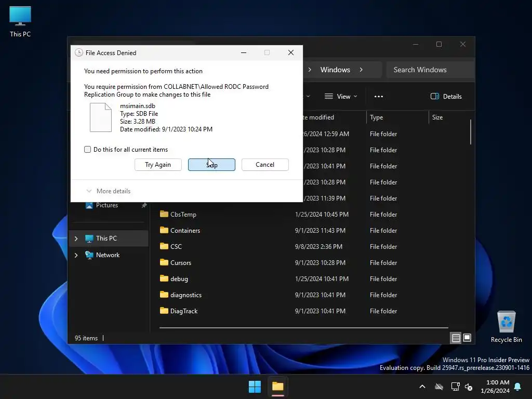The image size is (532, 399).
Task: Close the File Access Denied dialog
Action: [x=291, y=52]
